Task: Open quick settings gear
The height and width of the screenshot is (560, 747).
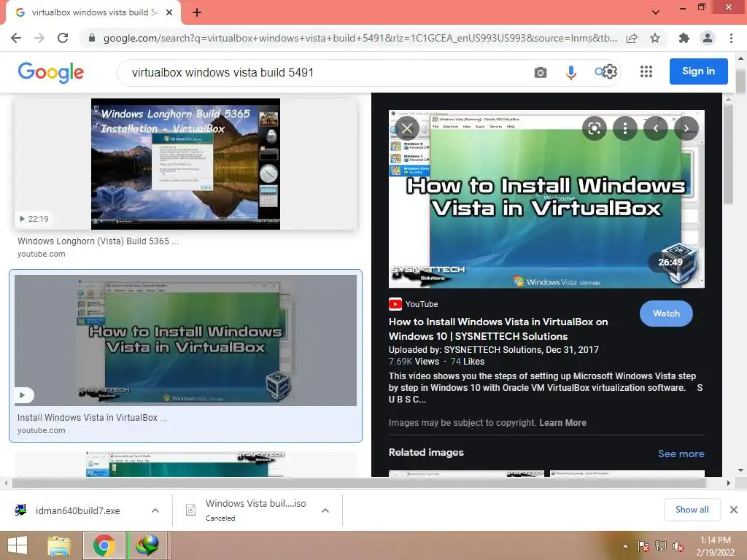Action: 610,71
